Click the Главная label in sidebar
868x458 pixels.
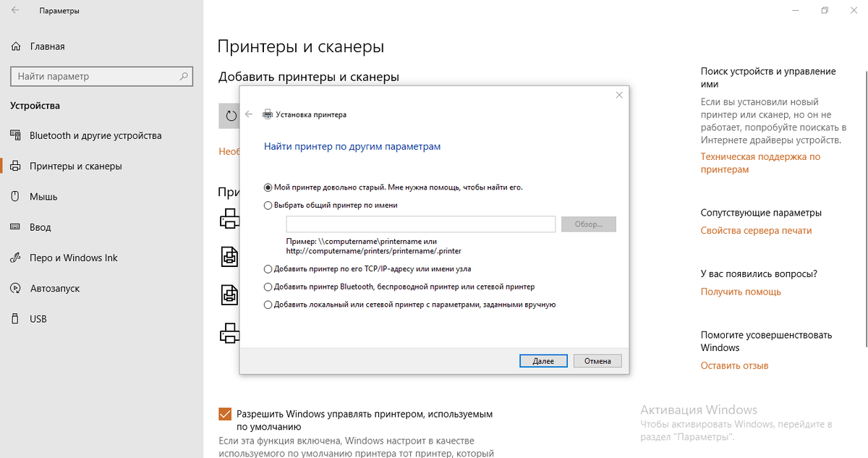coord(48,46)
